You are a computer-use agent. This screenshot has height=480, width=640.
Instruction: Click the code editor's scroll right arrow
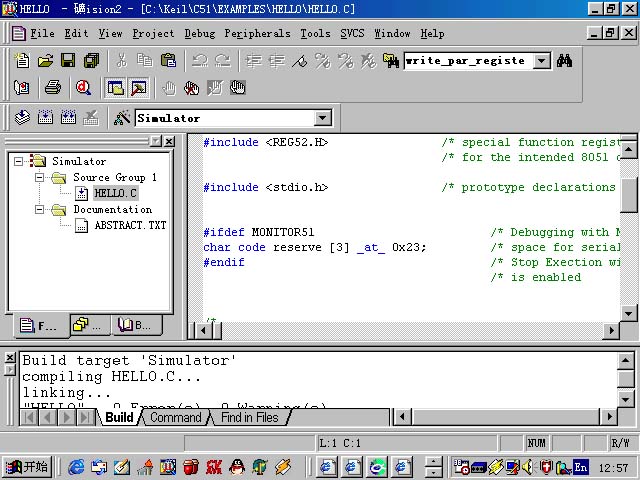[611, 330]
